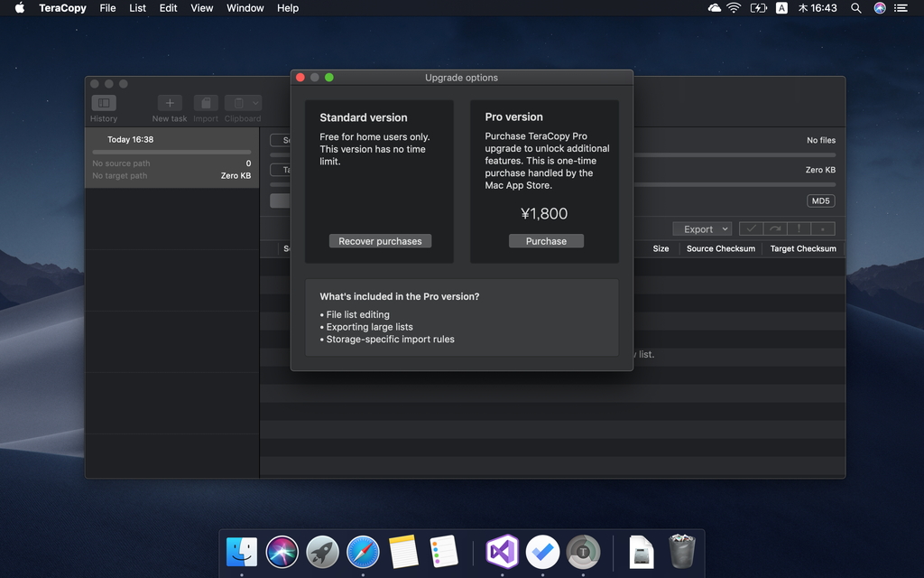Expand the Clipboard dropdown arrow
The width and height of the screenshot is (924, 578).
coord(255,103)
